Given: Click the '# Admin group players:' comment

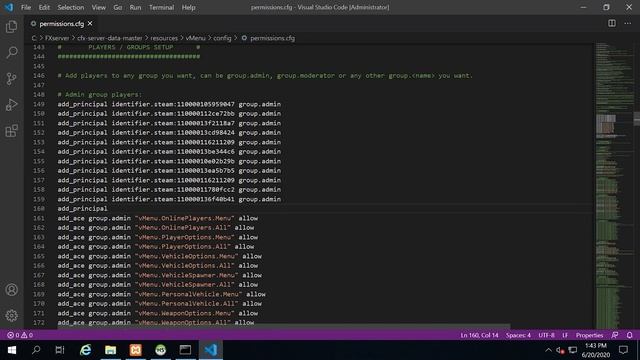Looking at the screenshot, I should [x=100, y=94].
